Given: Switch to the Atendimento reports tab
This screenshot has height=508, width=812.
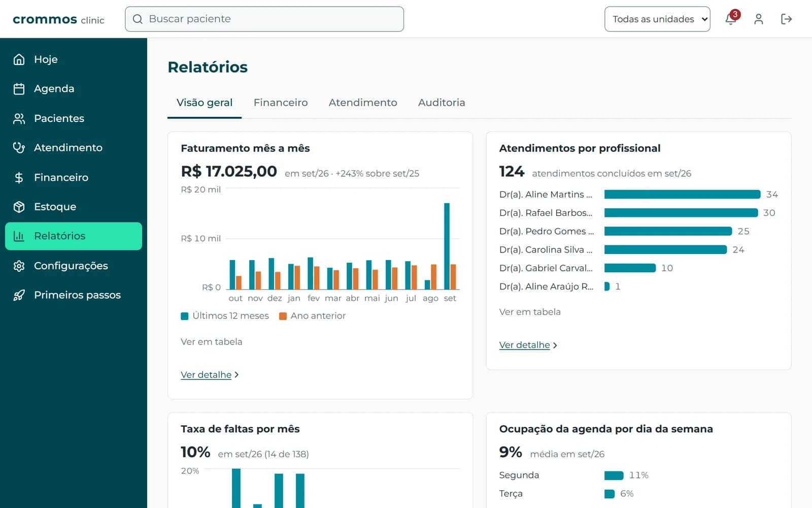Looking at the screenshot, I should [x=363, y=103].
